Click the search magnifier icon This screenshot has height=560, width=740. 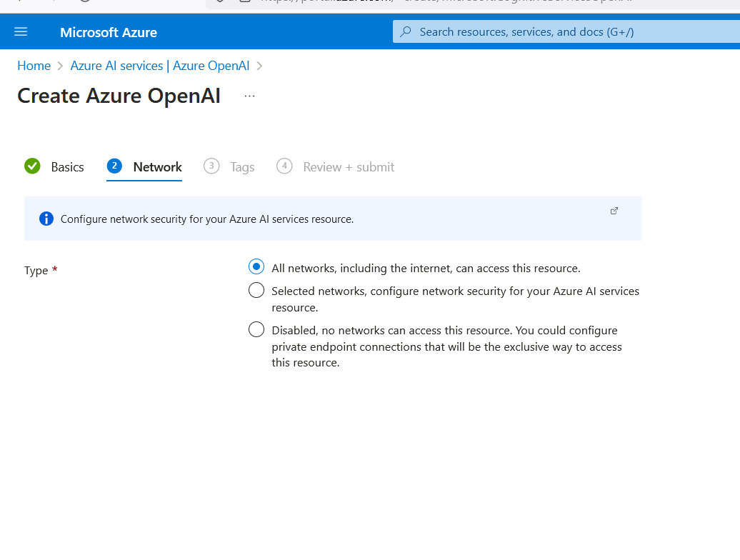[x=405, y=31]
